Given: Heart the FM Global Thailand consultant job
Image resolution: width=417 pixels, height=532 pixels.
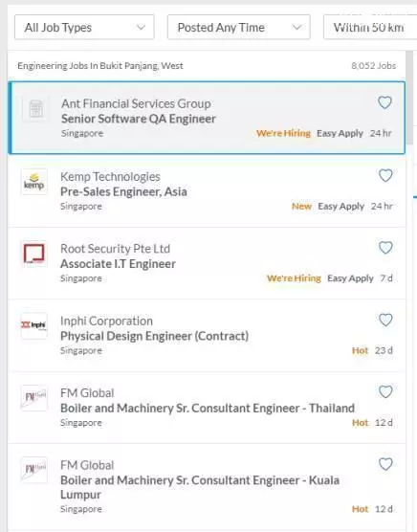Looking at the screenshot, I should (x=385, y=392).
